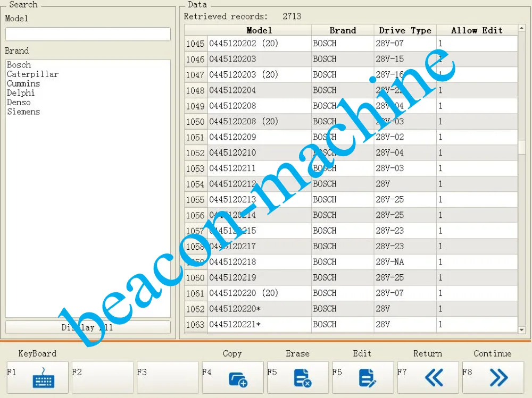Click the Display All button
The height and width of the screenshot is (398, 532).
click(88, 327)
